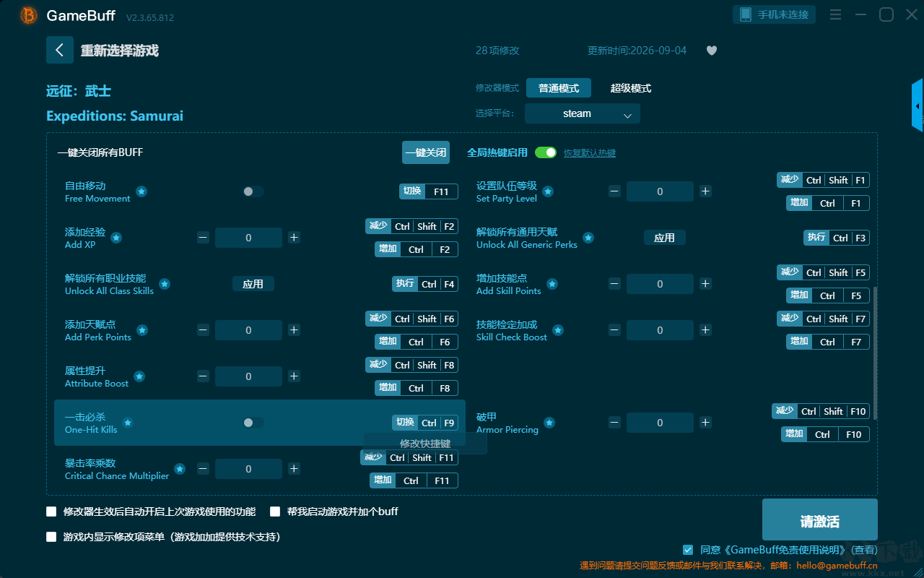The image size is (924, 578).
Task: Decrease Add XP value with minus
Action: pyautogui.click(x=203, y=238)
